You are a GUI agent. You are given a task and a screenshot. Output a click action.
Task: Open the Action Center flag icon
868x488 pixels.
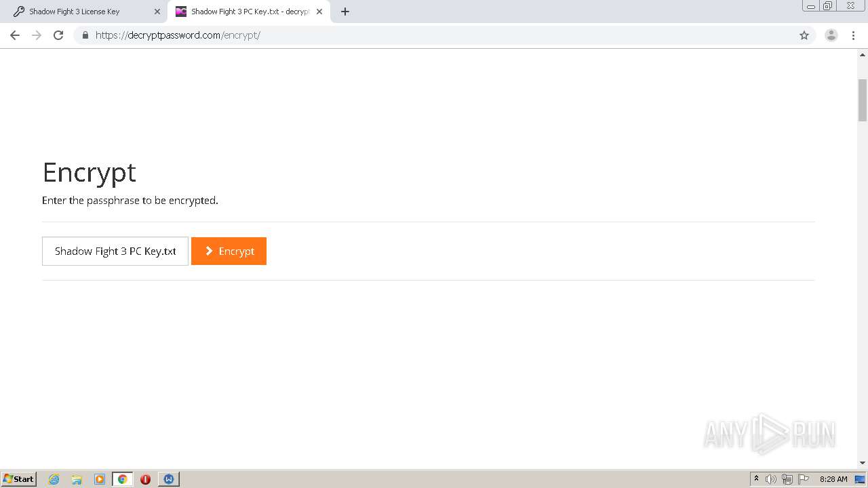804,479
